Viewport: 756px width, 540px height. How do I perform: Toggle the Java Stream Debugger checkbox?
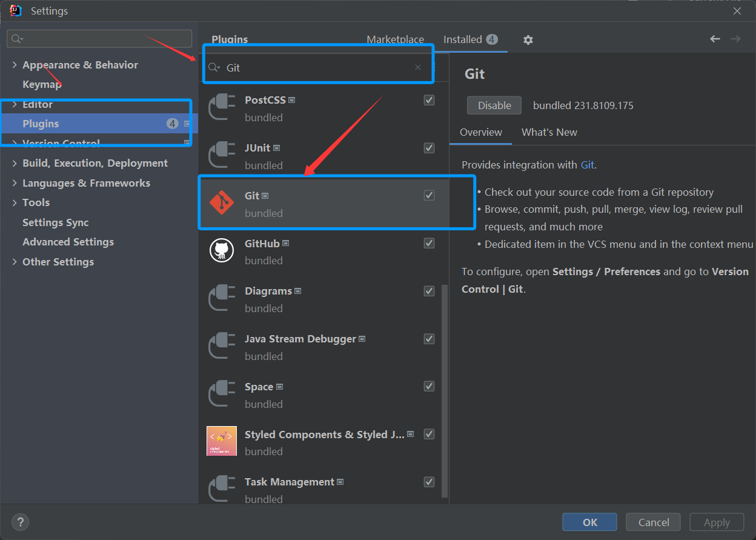coord(429,339)
